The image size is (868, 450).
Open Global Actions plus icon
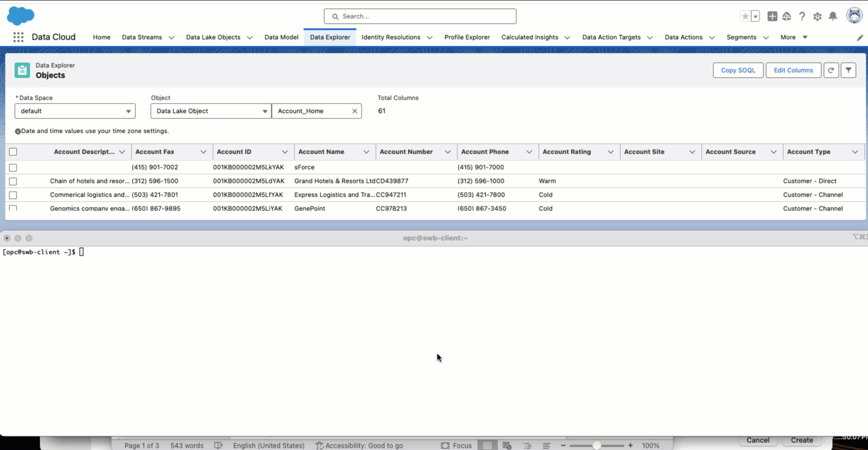772,17
